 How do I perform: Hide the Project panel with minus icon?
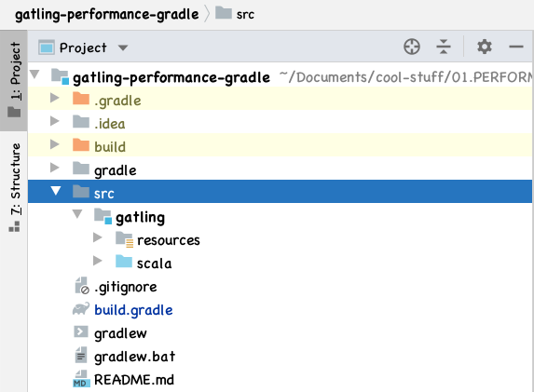[x=516, y=47]
